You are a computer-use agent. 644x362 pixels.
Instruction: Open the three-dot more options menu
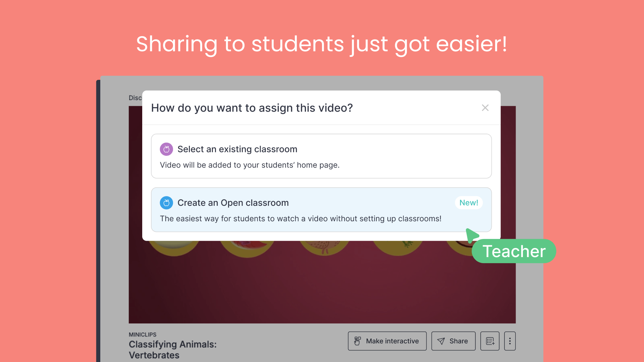509,341
